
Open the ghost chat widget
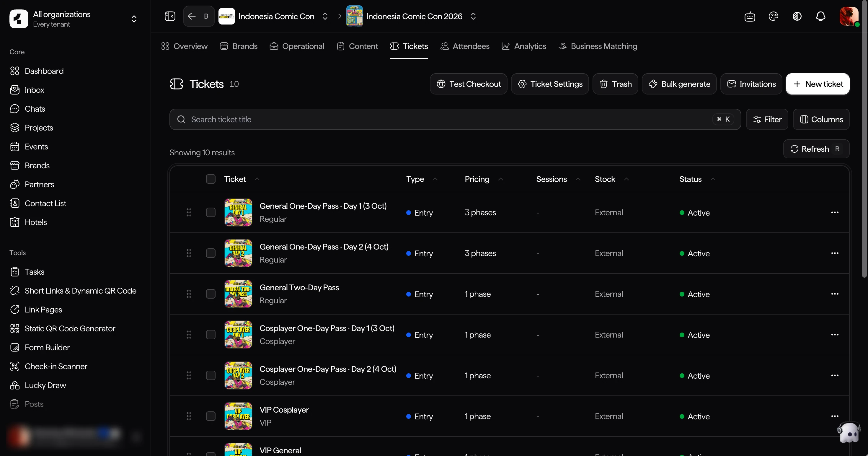coord(849,432)
